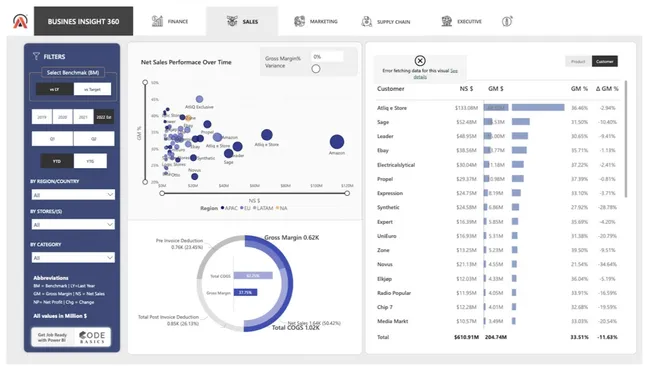
Task: Select the vs Target benchmark option
Action: [92, 89]
